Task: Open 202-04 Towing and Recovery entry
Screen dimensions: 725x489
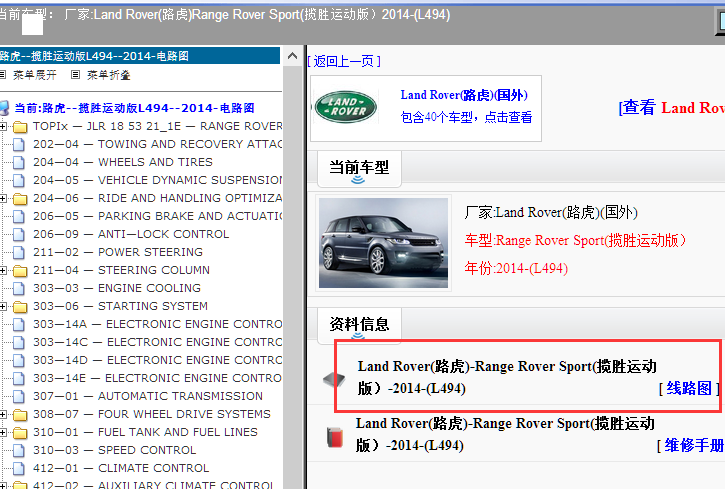Action: click(157, 144)
